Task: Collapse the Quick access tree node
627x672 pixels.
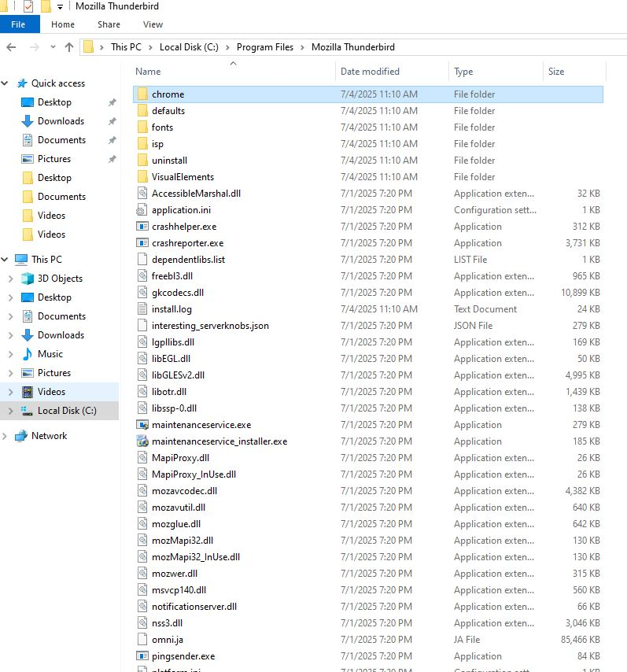Action: (x=6, y=83)
